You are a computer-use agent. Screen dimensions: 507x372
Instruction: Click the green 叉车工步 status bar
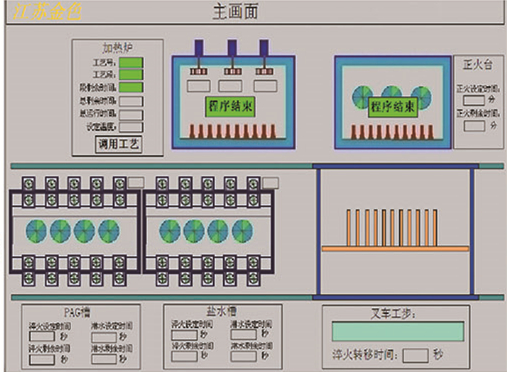398,331
